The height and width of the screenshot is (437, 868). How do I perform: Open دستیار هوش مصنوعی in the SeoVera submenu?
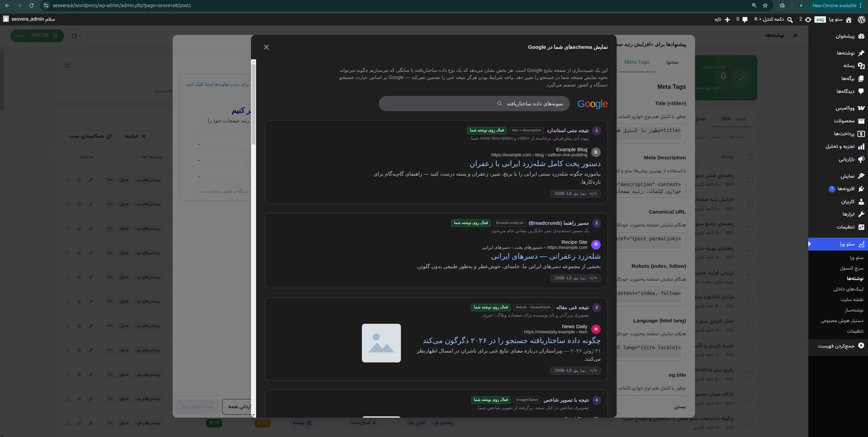[x=842, y=321]
